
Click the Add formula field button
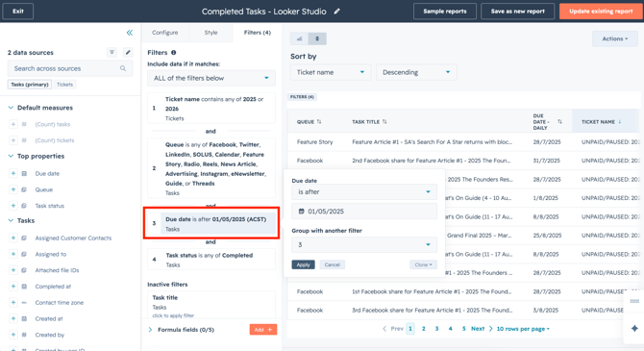[x=262, y=330]
